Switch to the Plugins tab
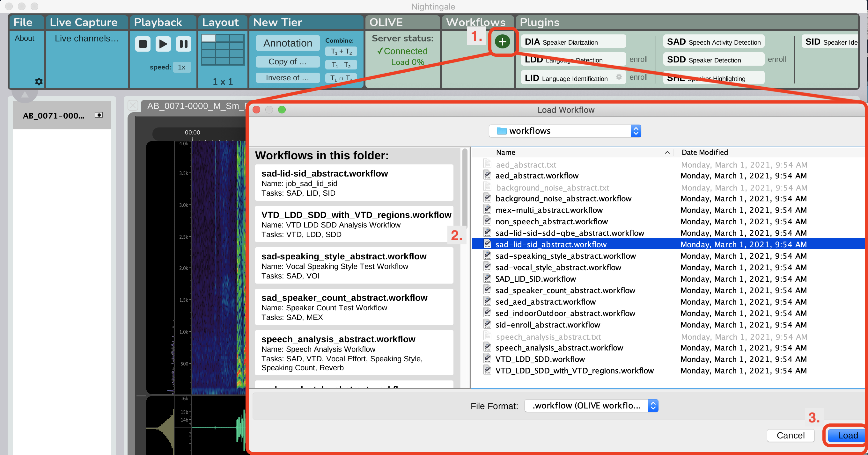 point(539,22)
